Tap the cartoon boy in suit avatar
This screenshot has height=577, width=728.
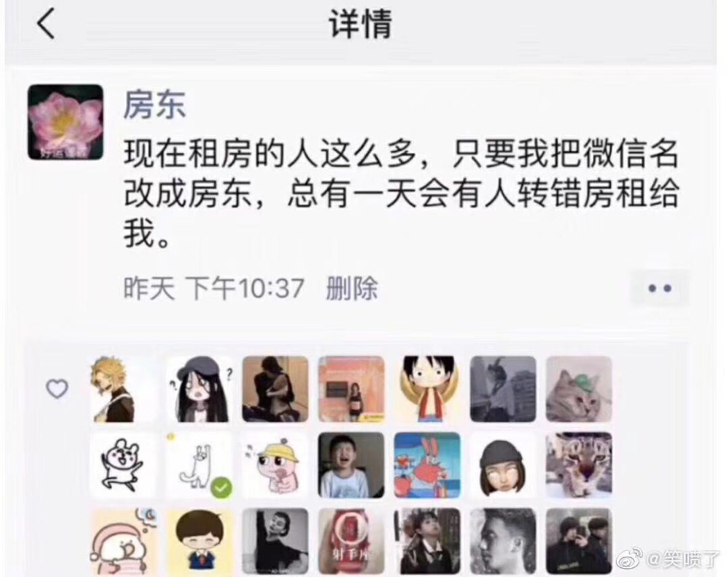200,541
